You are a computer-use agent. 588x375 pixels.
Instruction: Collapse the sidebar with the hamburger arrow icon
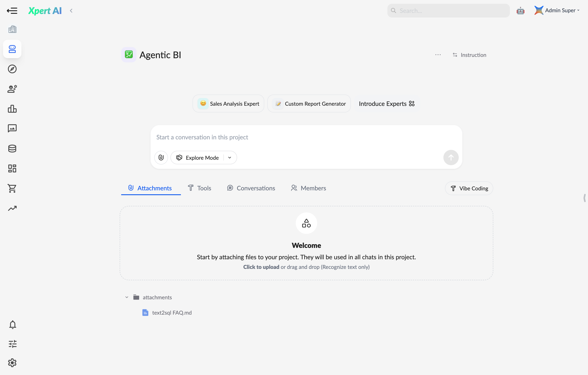pos(12,11)
